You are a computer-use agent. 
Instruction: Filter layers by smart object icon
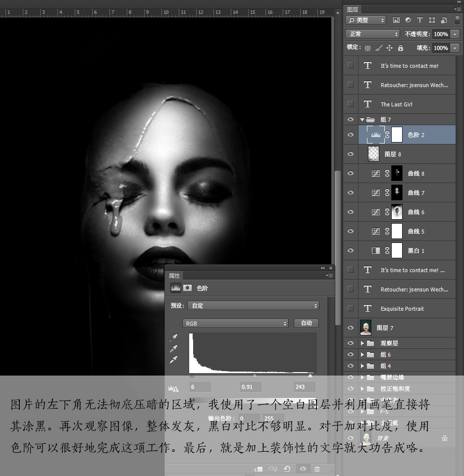444,20
